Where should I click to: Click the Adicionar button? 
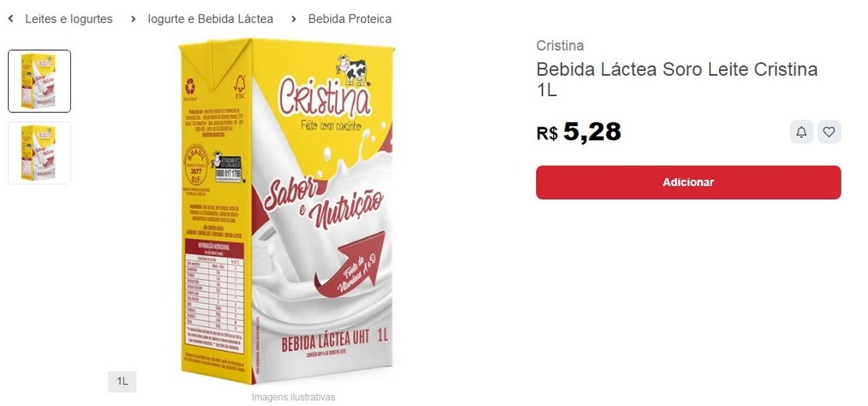click(688, 182)
